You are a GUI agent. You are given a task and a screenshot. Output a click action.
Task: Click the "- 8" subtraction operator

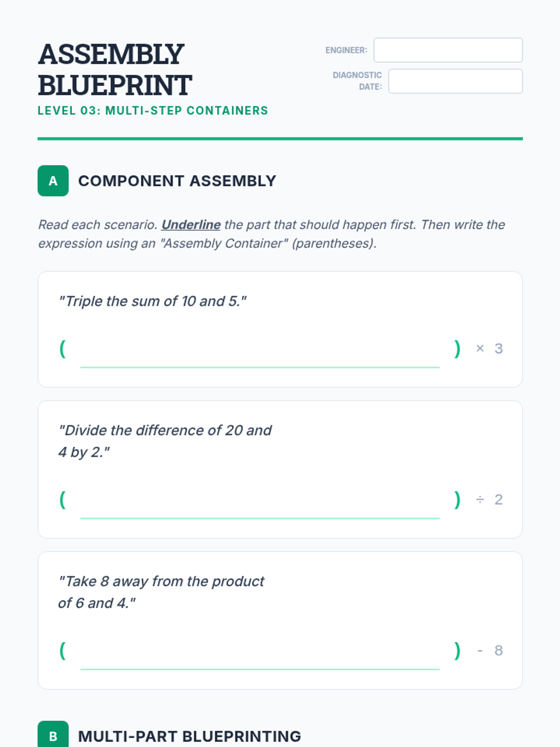click(x=490, y=650)
